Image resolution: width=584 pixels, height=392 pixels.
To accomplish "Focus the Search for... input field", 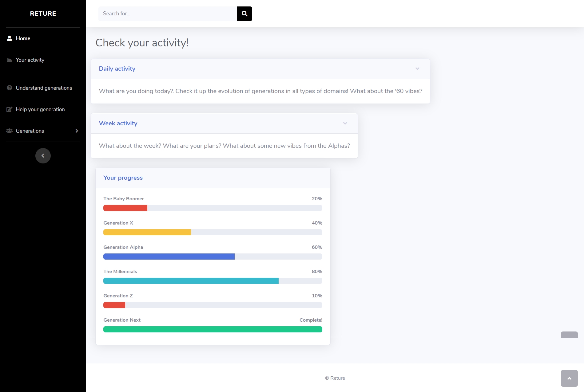I will (x=167, y=14).
